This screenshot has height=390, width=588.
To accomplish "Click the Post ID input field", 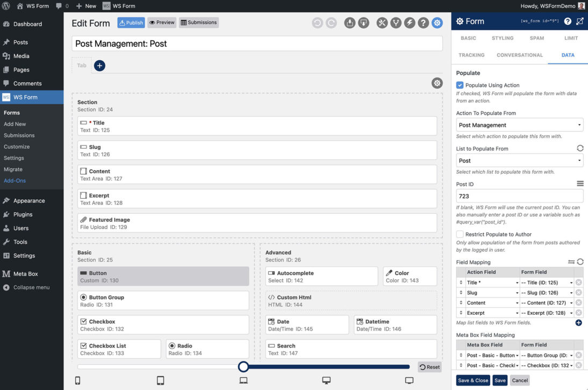I will point(519,196).
